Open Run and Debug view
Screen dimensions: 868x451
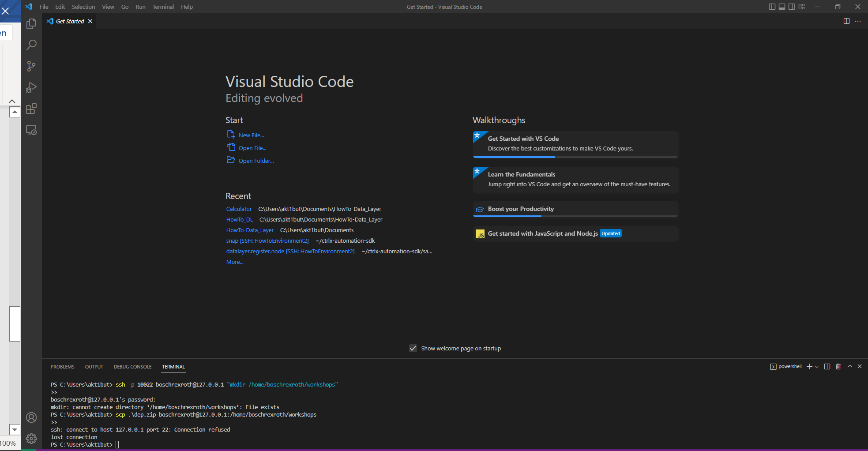(31, 87)
